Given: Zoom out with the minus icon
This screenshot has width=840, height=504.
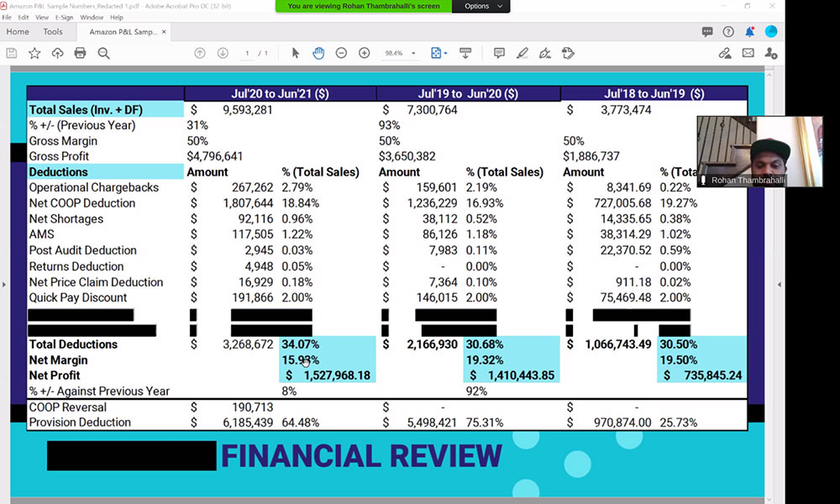Looking at the screenshot, I should [341, 53].
